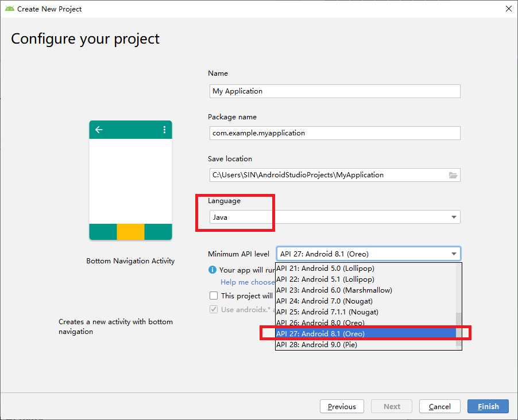Click the Cancel button

(440, 406)
